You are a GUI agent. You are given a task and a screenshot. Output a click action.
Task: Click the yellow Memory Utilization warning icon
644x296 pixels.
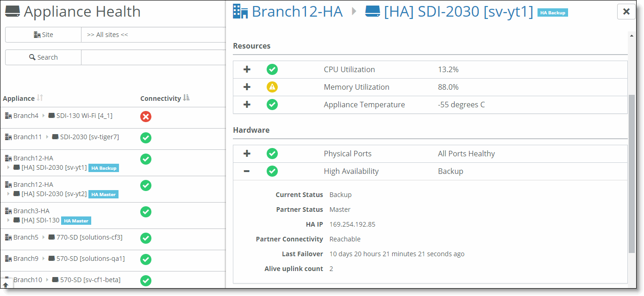coord(272,87)
